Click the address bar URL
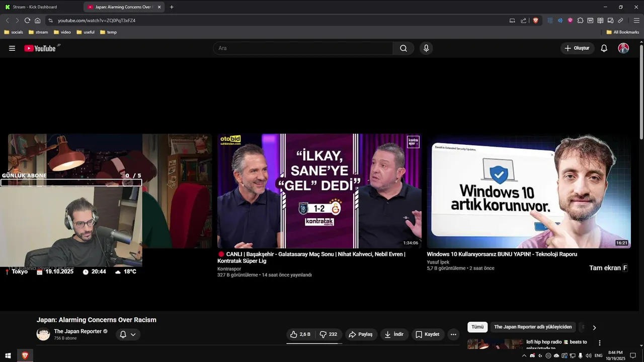 [97, 21]
